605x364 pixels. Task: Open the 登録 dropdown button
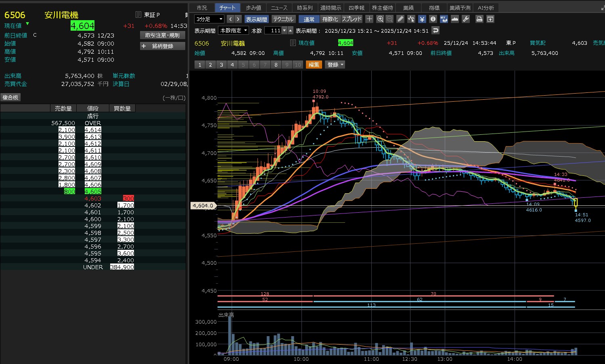(335, 65)
